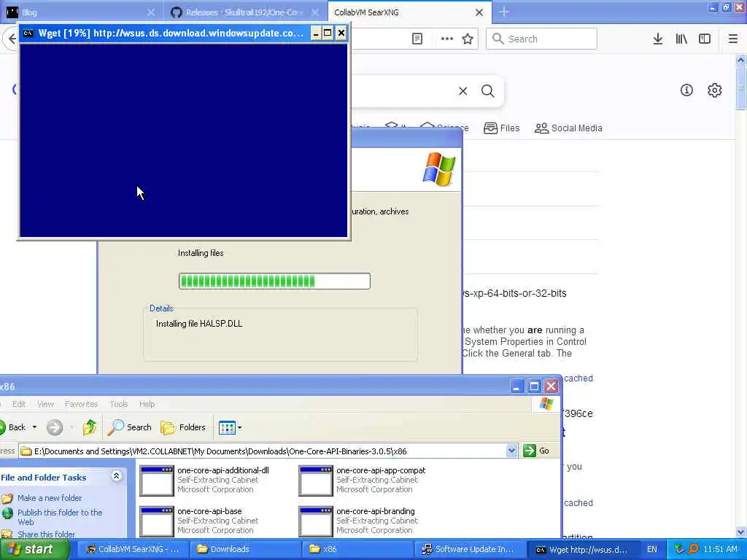747x560 pixels.
Task: Select SearXNG Social Media category
Action: (x=568, y=128)
